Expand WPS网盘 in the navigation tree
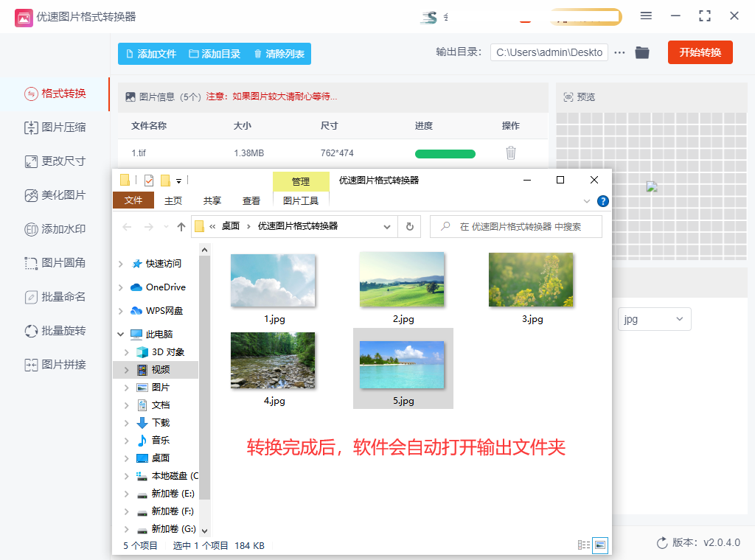 [121, 311]
